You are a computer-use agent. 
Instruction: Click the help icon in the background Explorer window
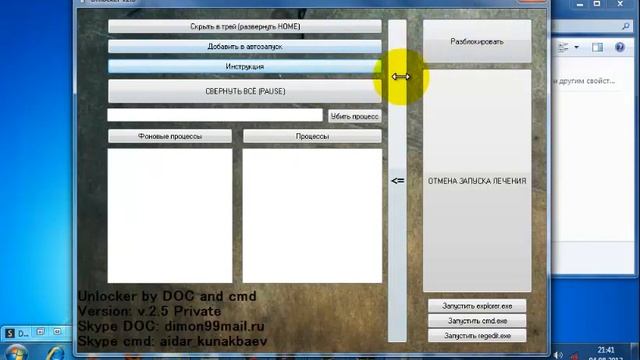(620, 47)
